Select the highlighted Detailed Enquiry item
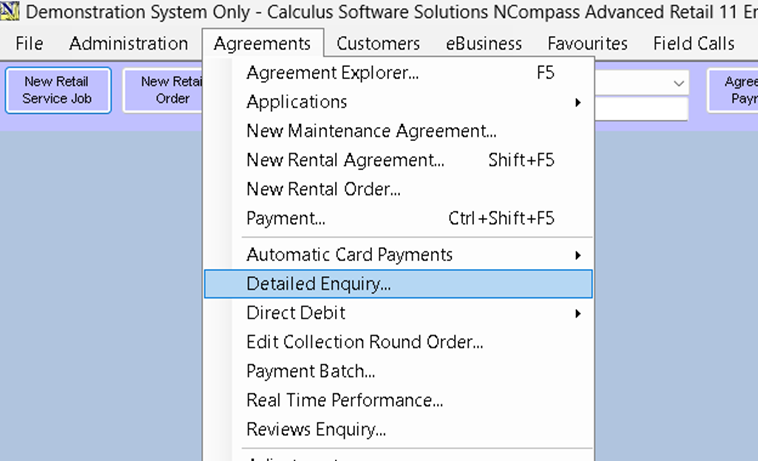The height and width of the screenshot is (461, 758). [x=319, y=284]
